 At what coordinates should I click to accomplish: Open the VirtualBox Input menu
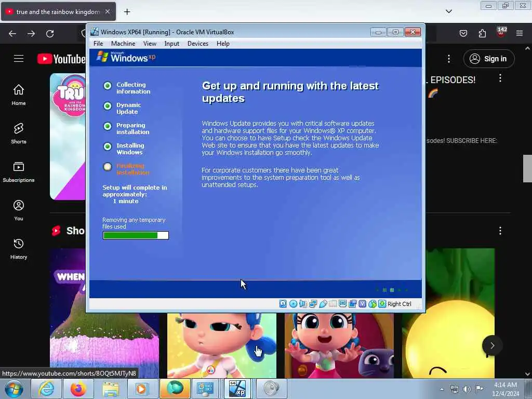[x=171, y=44]
